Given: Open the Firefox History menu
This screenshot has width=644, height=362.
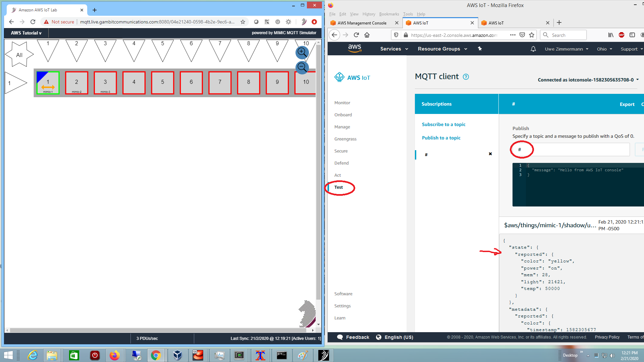Looking at the screenshot, I should coord(369,14).
